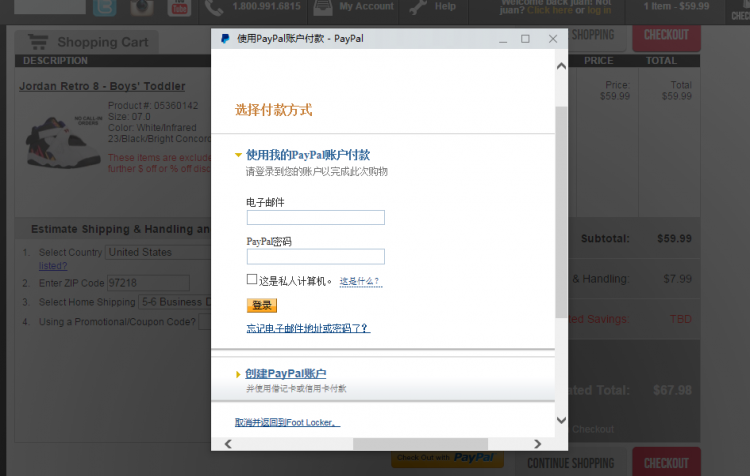Image resolution: width=750 pixels, height=476 pixels.
Task: Click PayPal window scroll down arrow
Action: [x=562, y=420]
